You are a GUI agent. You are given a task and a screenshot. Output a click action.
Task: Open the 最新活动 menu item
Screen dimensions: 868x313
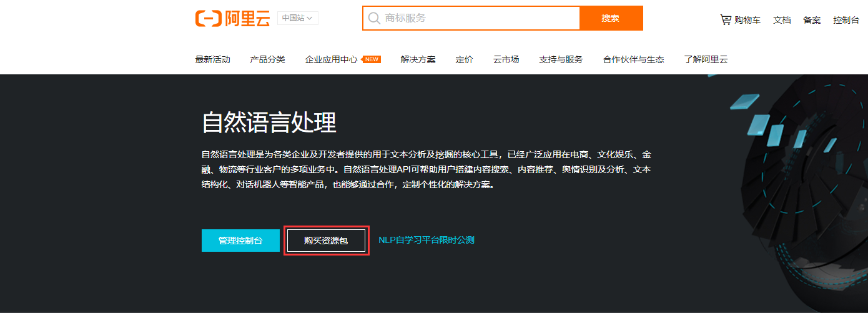212,59
